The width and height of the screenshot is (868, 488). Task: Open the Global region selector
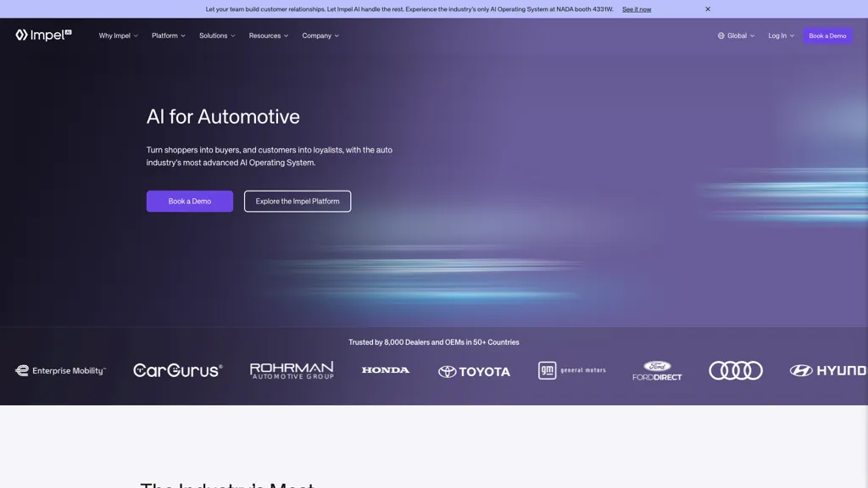[x=736, y=36]
